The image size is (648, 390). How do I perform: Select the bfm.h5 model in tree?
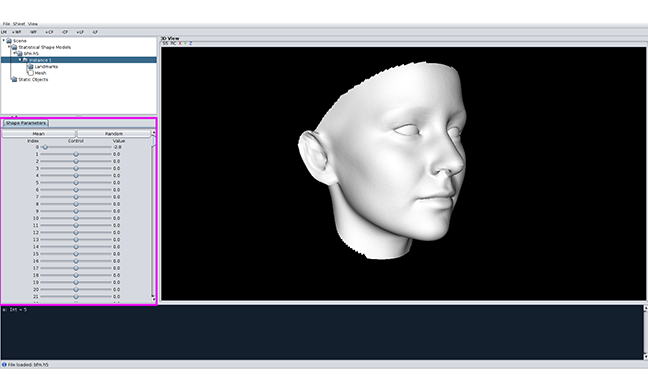click(x=31, y=54)
